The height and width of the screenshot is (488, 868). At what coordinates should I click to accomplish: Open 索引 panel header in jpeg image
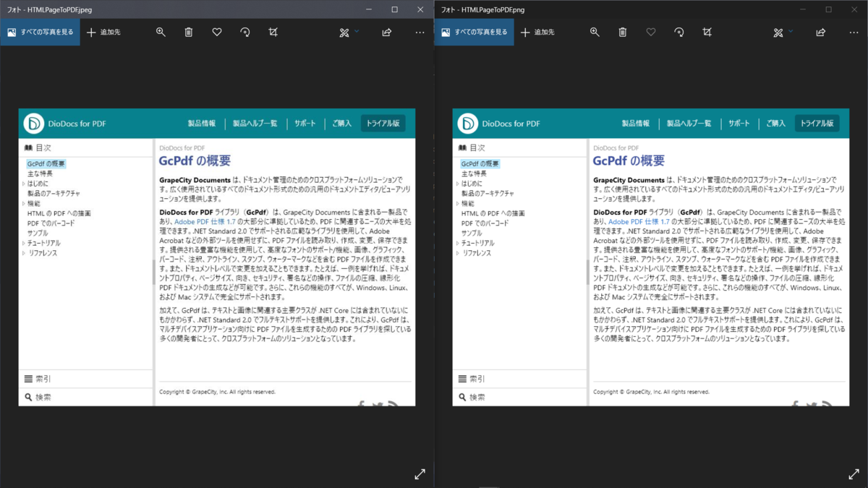tap(86, 379)
